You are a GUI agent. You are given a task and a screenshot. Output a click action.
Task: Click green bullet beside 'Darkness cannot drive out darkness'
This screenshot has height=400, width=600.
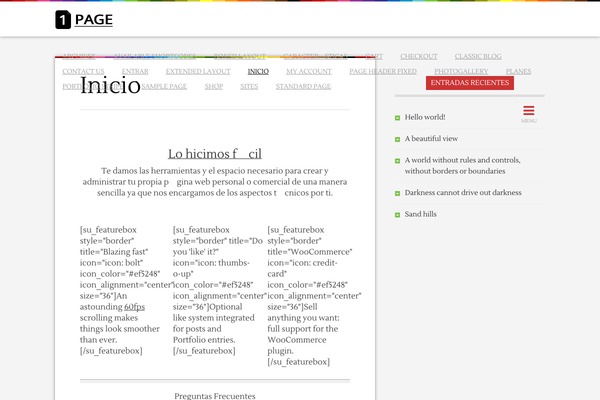point(397,193)
